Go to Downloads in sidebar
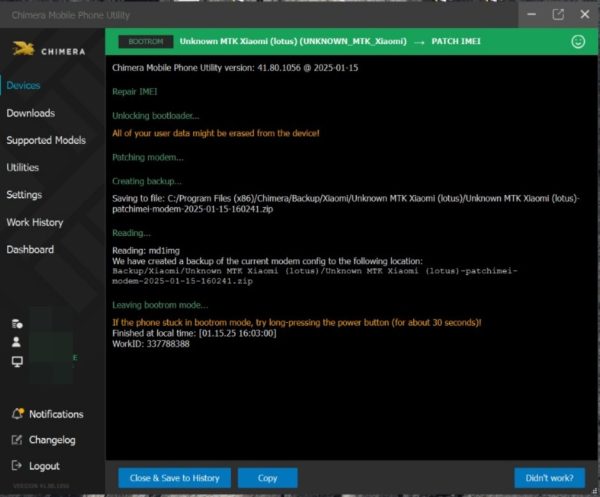The image size is (600, 497). coord(31,113)
